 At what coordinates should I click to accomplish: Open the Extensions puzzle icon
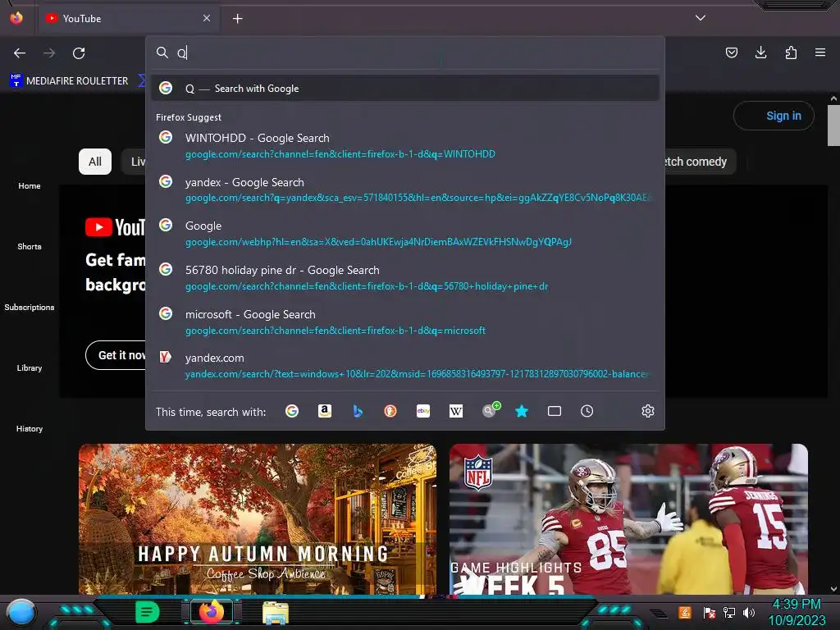[791, 52]
